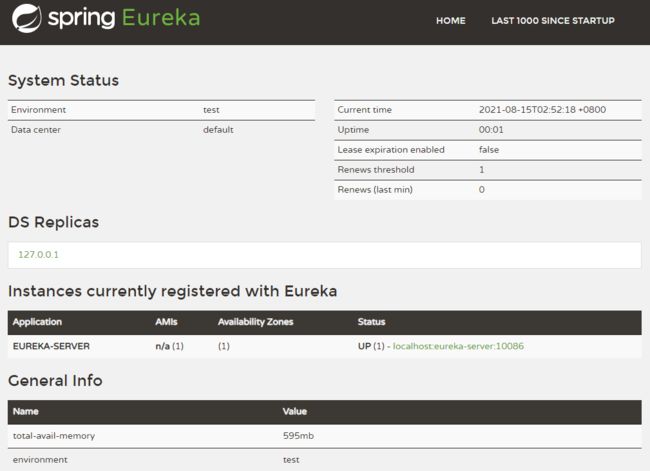The height and width of the screenshot is (471, 650).
Task: Select the Instances currently registered heading
Action: pos(172,291)
